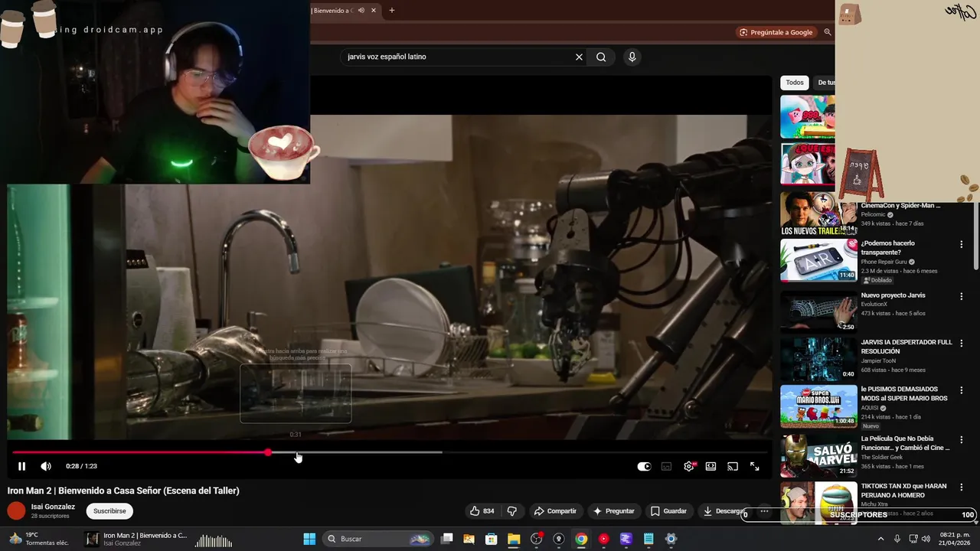Image resolution: width=980 pixels, height=551 pixels.
Task: Switch to theater mode
Action: point(710,466)
